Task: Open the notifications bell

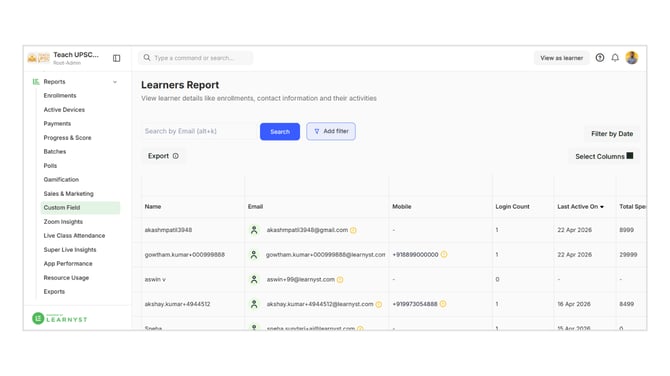Action: (x=615, y=58)
